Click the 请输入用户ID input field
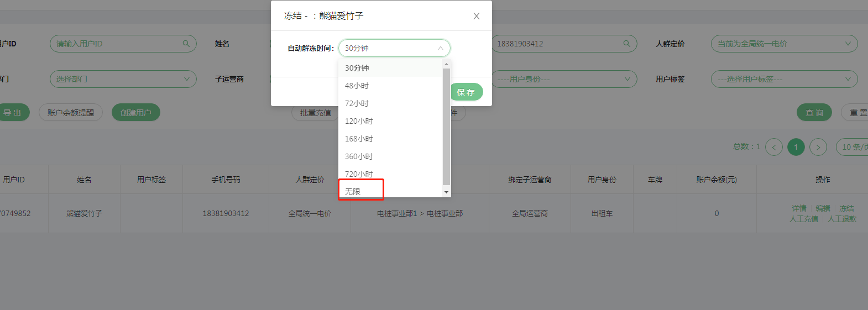Image resolution: width=868 pixels, height=310 pixels. coord(116,44)
